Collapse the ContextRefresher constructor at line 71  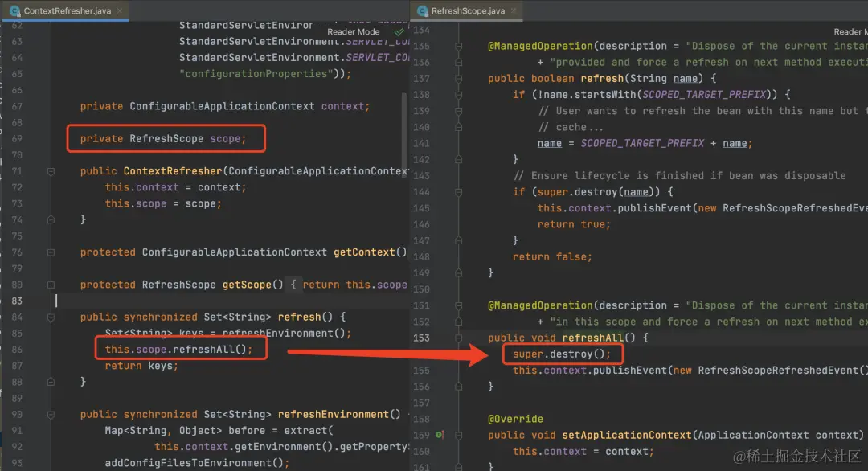[x=51, y=171]
